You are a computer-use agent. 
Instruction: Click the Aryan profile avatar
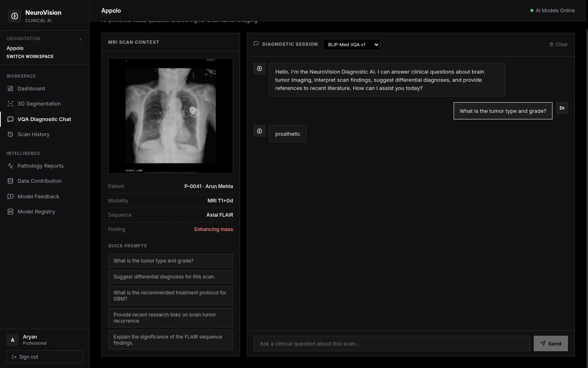[x=13, y=340]
